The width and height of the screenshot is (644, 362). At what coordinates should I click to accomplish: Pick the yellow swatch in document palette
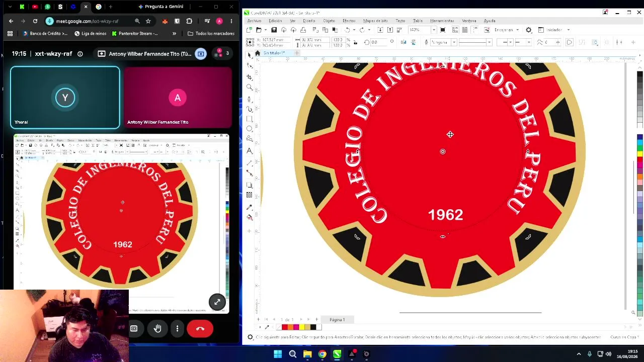(301, 327)
